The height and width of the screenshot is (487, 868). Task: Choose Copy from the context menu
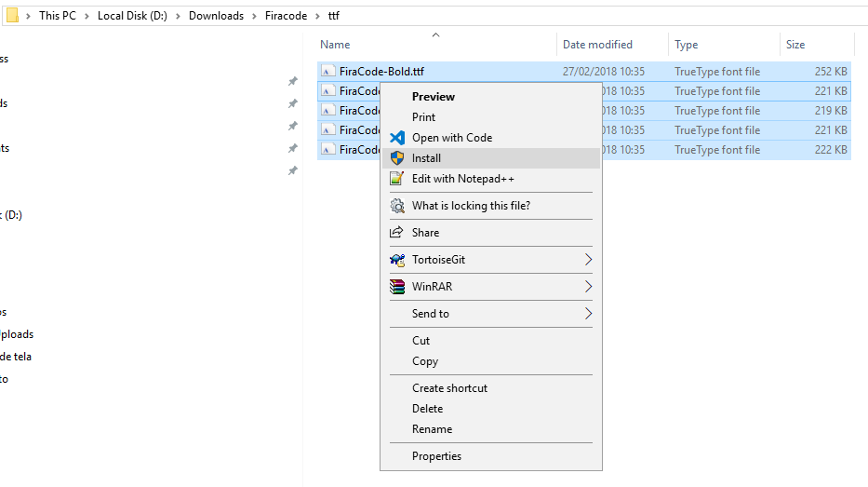click(x=490, y=360)
